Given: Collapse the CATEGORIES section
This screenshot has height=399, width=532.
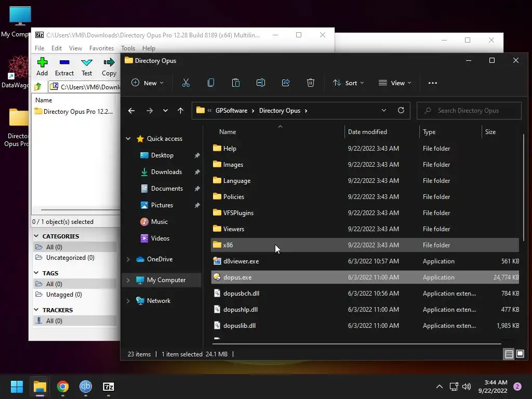Looking at the screenshot, I should click(x=36, y=236).
